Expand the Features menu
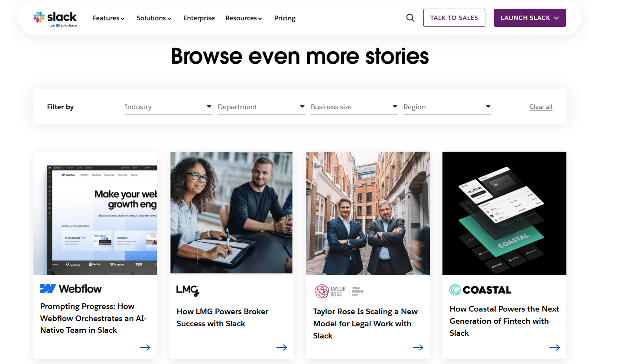The image size is (621, 364). pyautogui.click(x=109, y=18)
